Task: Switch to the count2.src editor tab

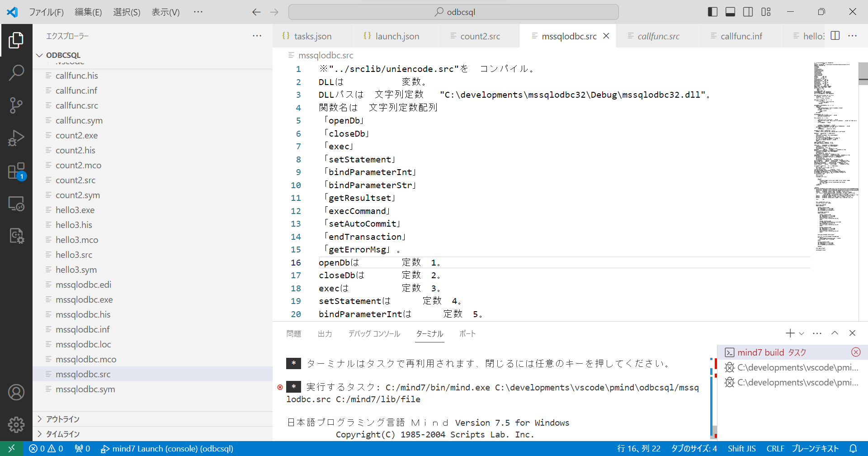Action: [480, 36]
